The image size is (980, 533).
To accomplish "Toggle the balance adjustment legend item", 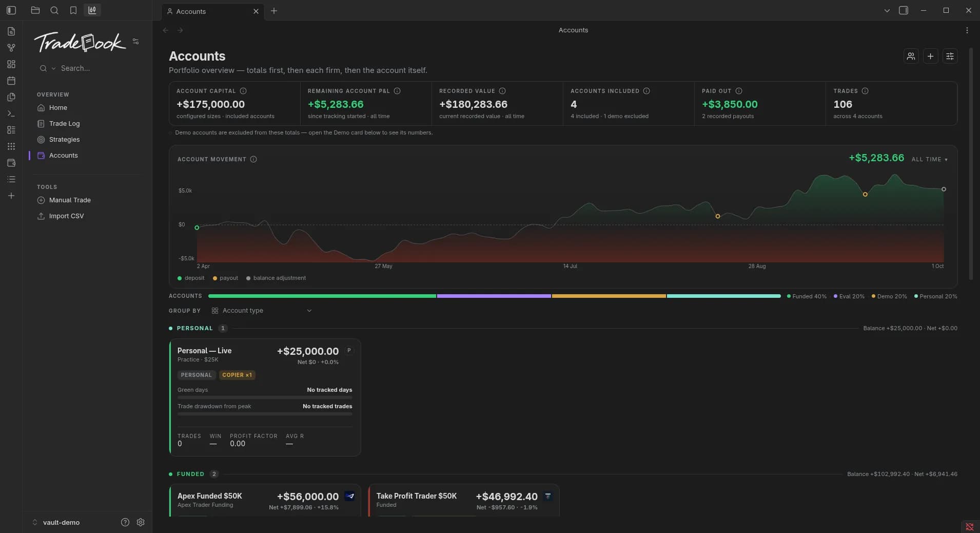I will 276,278.
